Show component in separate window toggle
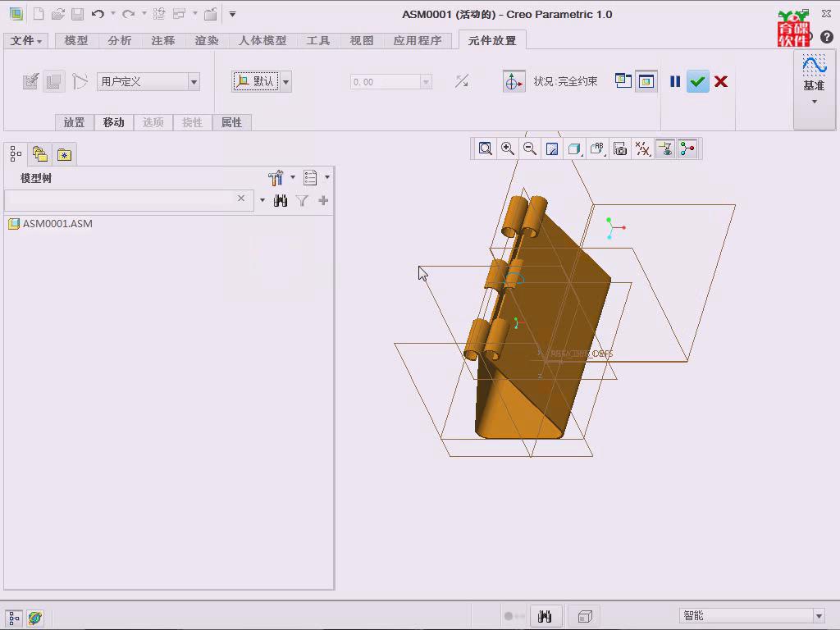Screen dimensions: 840x630 coord(623,81)
